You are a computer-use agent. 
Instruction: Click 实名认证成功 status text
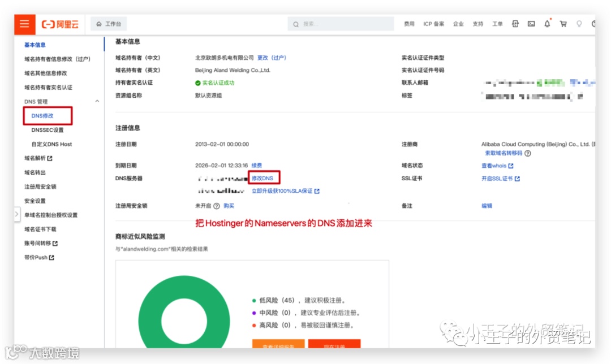pos(218,83)
